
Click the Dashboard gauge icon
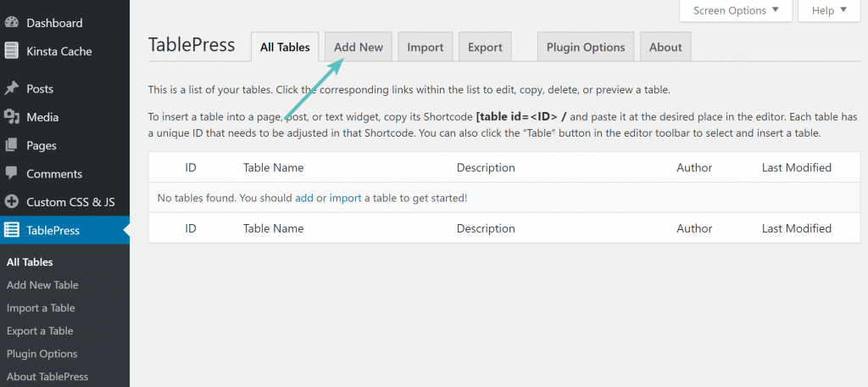coord(12,23)
